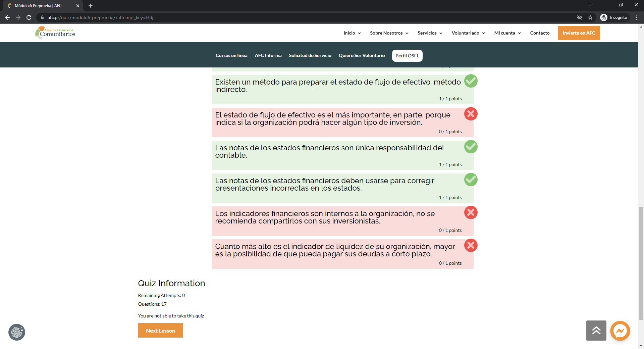This screenshot has height=349, width=644.
Task: Click the Next Lesson button
Action: point(160,331)
